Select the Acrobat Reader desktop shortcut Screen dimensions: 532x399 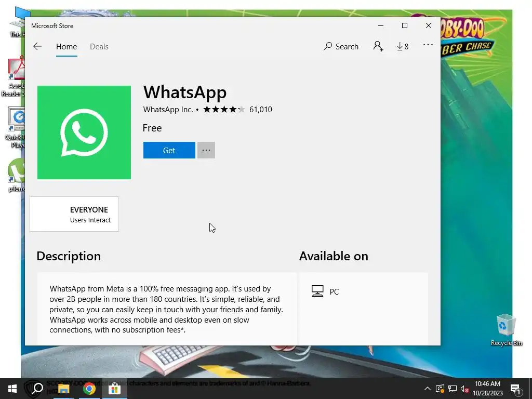coord(14,77)
